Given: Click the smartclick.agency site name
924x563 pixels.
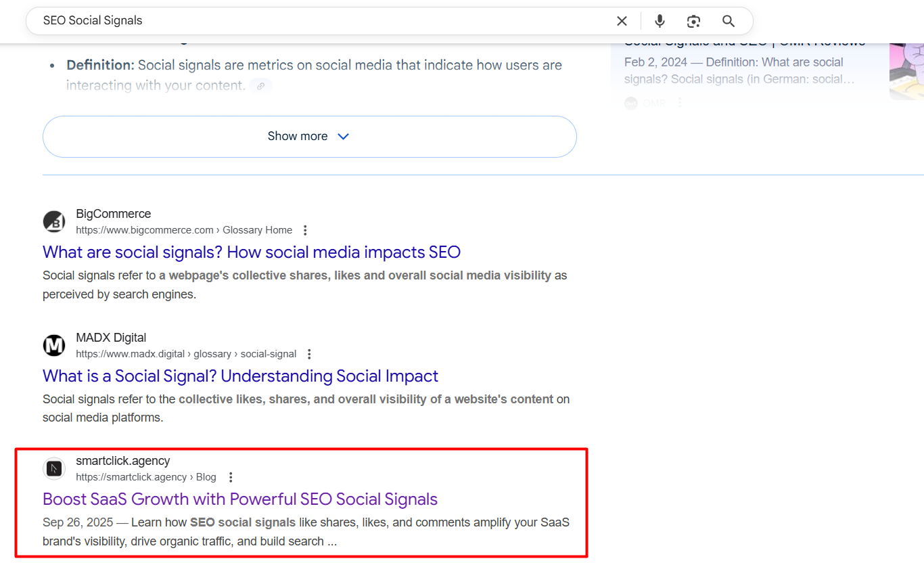Looking at the screenshot, I should [x=123, y=461].
